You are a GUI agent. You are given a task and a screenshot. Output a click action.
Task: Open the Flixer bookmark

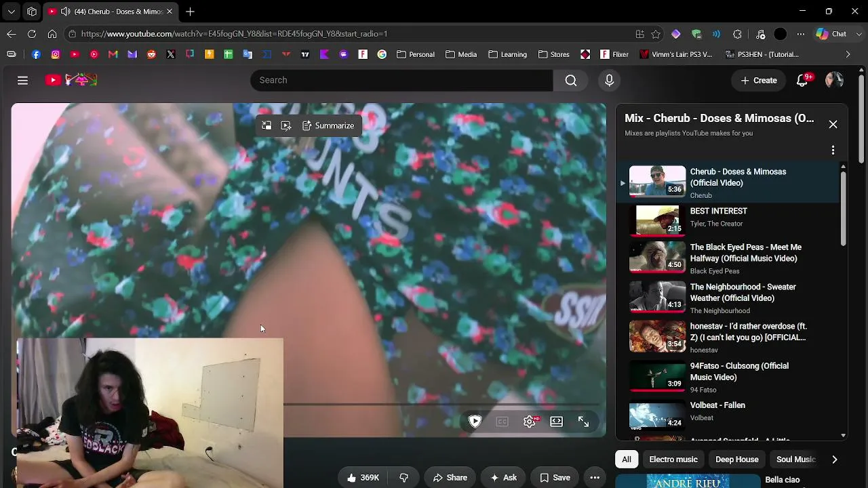[614, 54]
